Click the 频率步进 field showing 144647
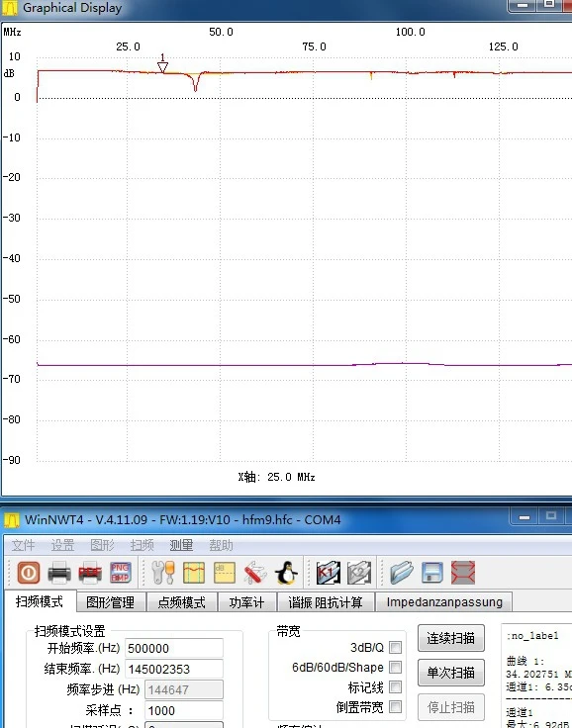572x728 pixels. tap(184, 689)
